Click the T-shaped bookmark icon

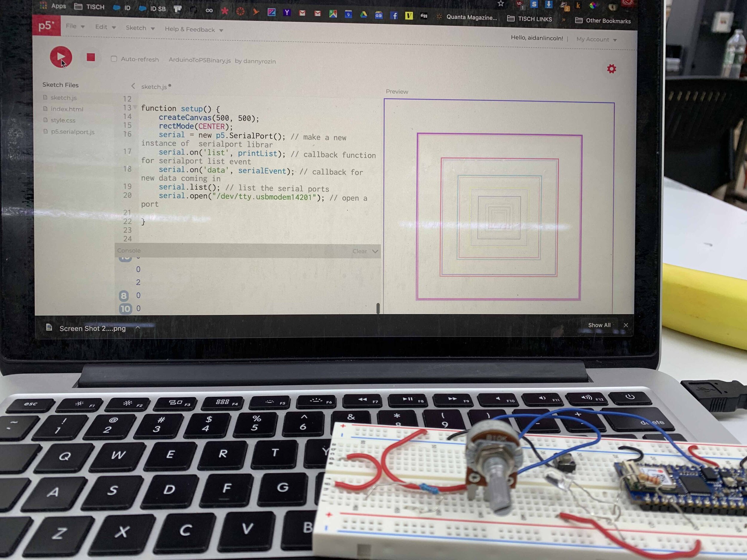click(177, 9)
